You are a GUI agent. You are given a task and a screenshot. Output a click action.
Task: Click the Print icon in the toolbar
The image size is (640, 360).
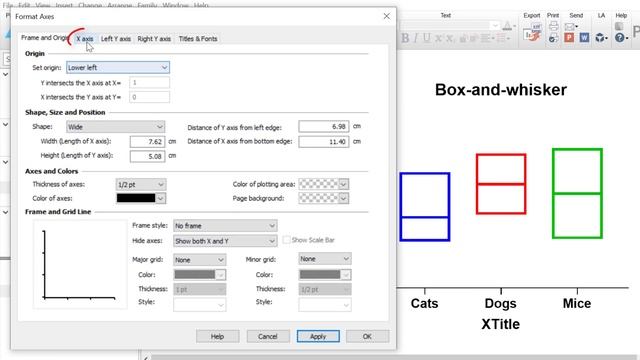coord(553,26)
